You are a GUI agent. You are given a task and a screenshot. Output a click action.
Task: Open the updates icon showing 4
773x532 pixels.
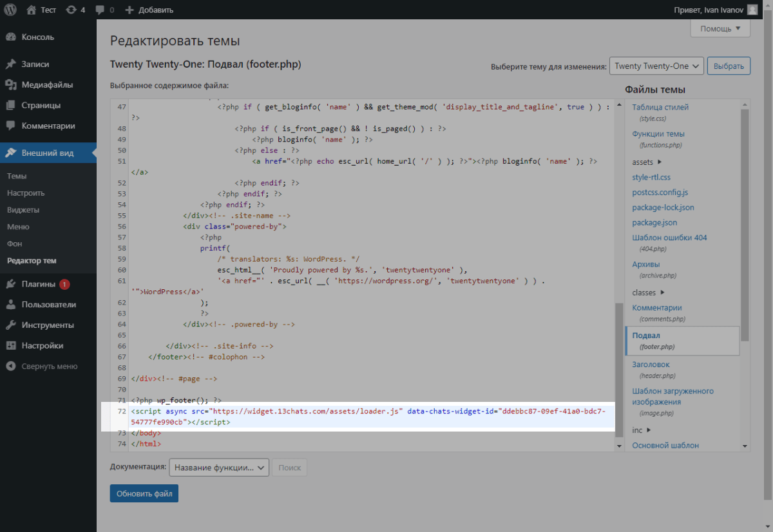pyautogui.click(x=71, y=10)
